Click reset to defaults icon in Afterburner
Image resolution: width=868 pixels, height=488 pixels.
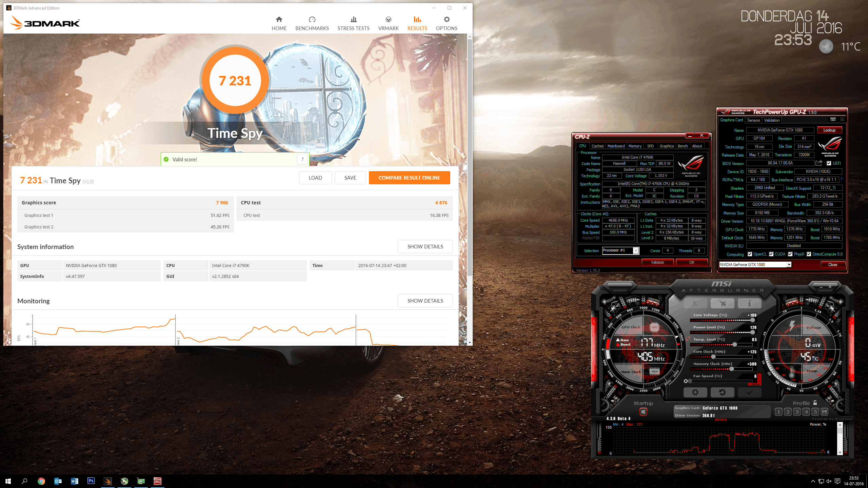pos(722,392)
